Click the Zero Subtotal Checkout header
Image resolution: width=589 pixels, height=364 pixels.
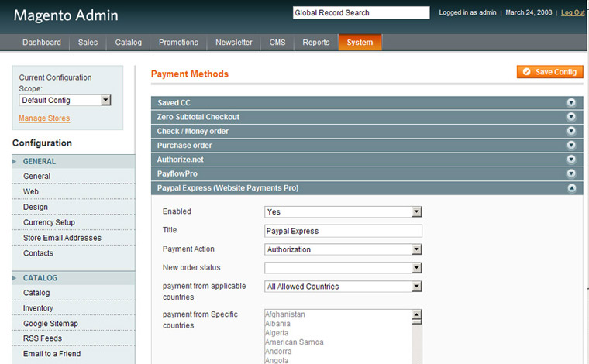coord(367,117)
